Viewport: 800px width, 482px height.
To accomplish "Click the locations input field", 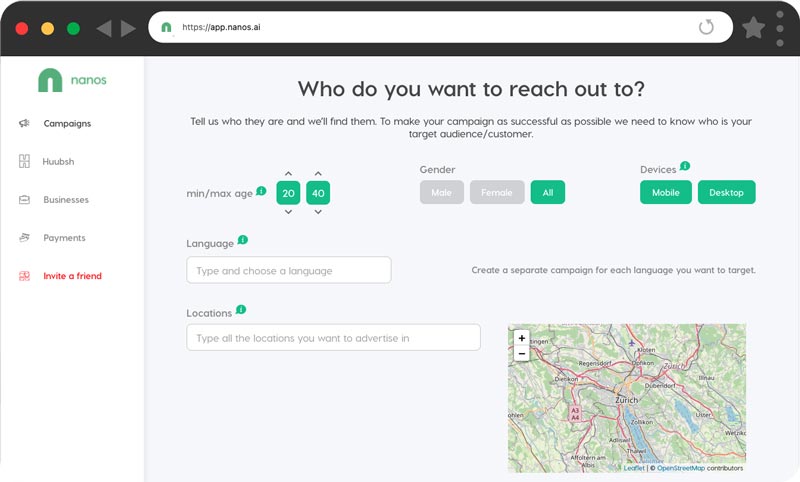I will [x=333, y=338].
